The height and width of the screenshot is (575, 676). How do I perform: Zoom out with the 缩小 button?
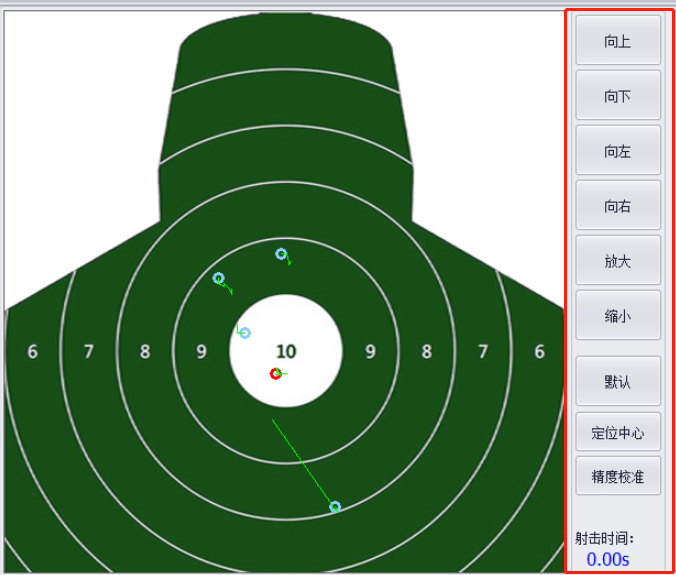(618, 315)
